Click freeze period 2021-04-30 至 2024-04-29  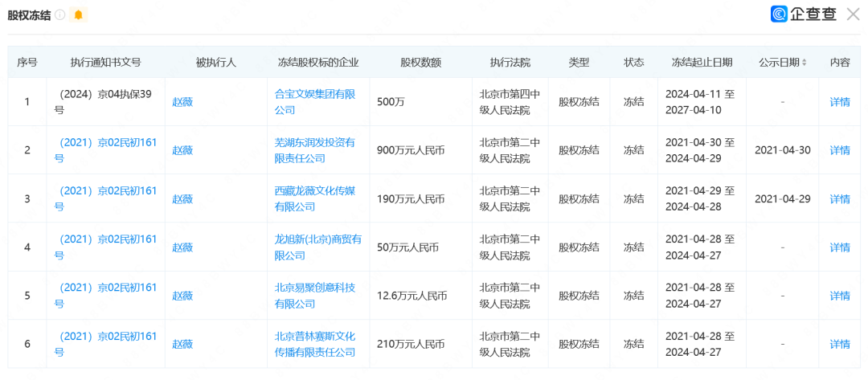coord(700,150)
